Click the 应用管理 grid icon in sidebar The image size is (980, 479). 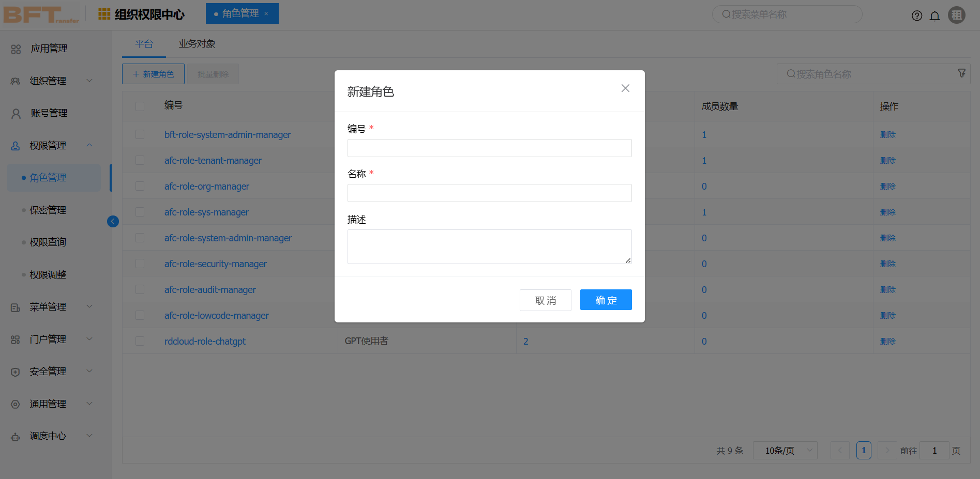[x=16, y=48]
